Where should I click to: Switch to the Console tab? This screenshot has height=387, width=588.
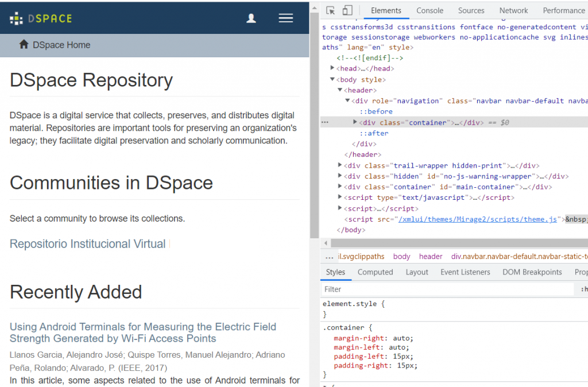coord(430,10)
